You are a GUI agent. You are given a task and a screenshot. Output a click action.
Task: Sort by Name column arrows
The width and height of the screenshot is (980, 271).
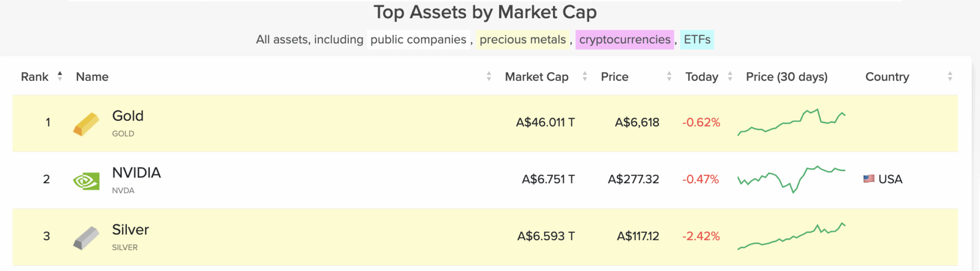click(488, 76)
